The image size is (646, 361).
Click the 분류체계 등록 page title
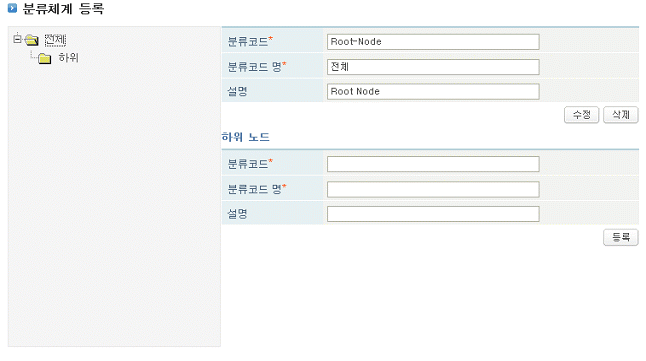[63, 8]
